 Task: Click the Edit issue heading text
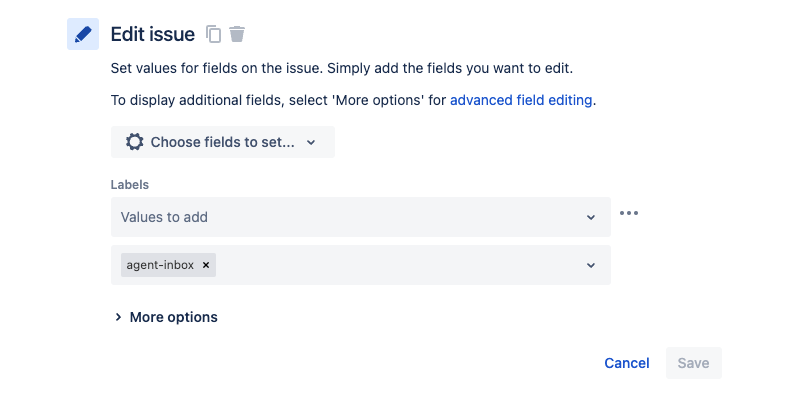[x=153, y=34]
